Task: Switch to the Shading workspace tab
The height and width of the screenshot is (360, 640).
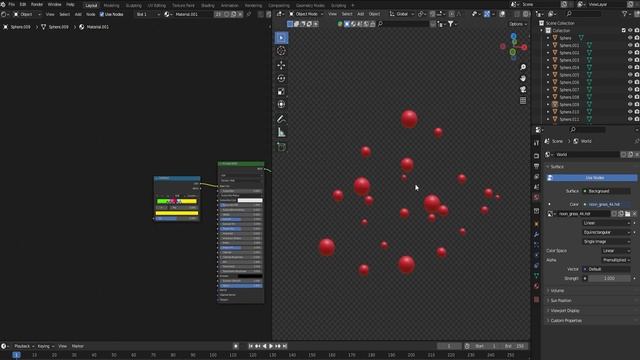Action: pyautogui.click(x=208, y=6)
